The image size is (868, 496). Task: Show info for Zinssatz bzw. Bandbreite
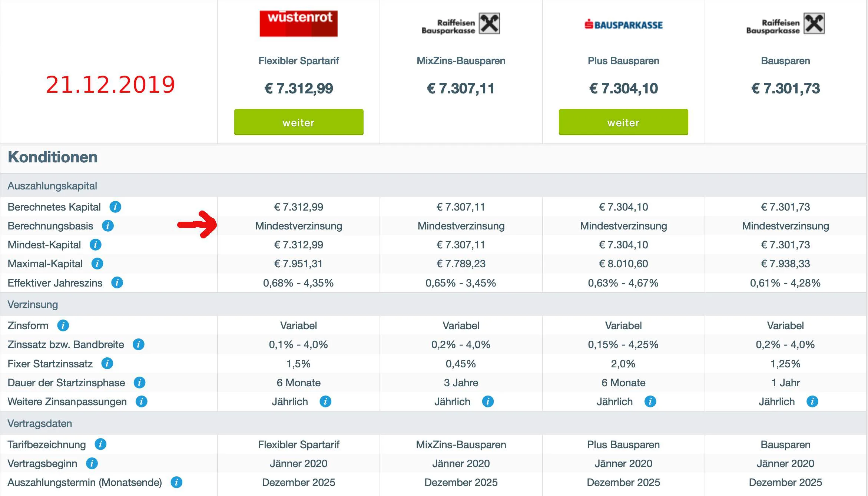pyautogui.click(x=139, y=344)
